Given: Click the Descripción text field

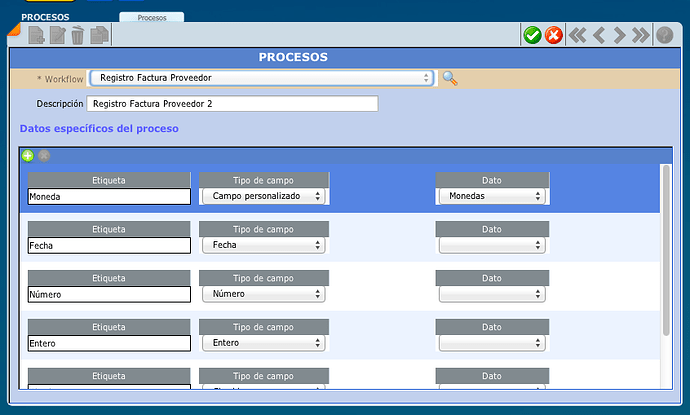Looking at the screenshot, I should coord(232,103).
